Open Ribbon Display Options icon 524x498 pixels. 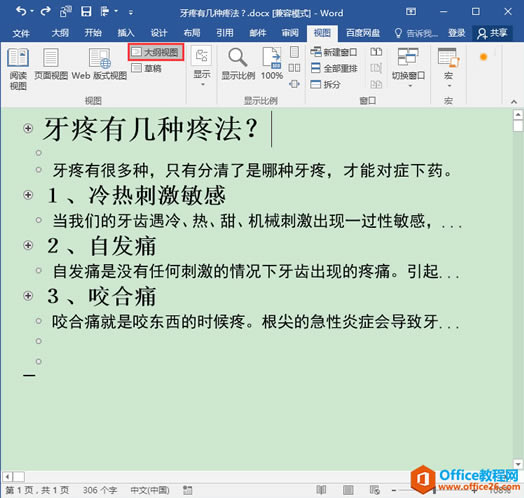click(411, 12)
